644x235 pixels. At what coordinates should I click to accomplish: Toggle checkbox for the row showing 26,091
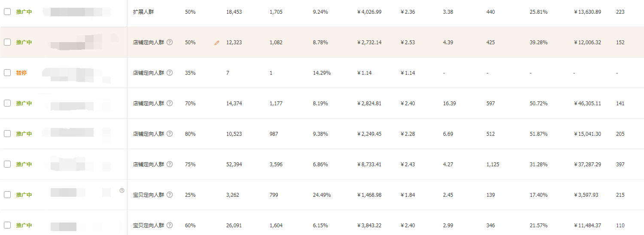pyautogui.click(x=7, y=225)
